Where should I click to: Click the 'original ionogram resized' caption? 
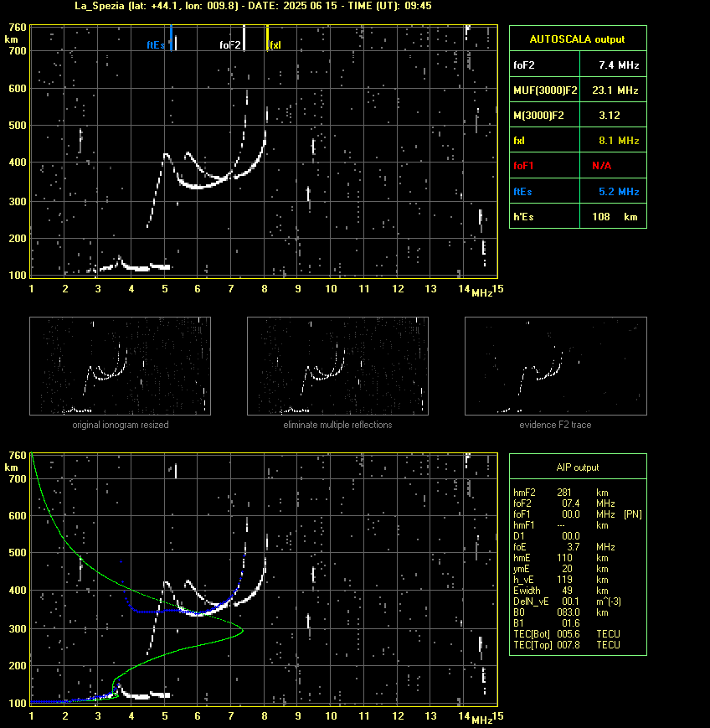(121, 425)
